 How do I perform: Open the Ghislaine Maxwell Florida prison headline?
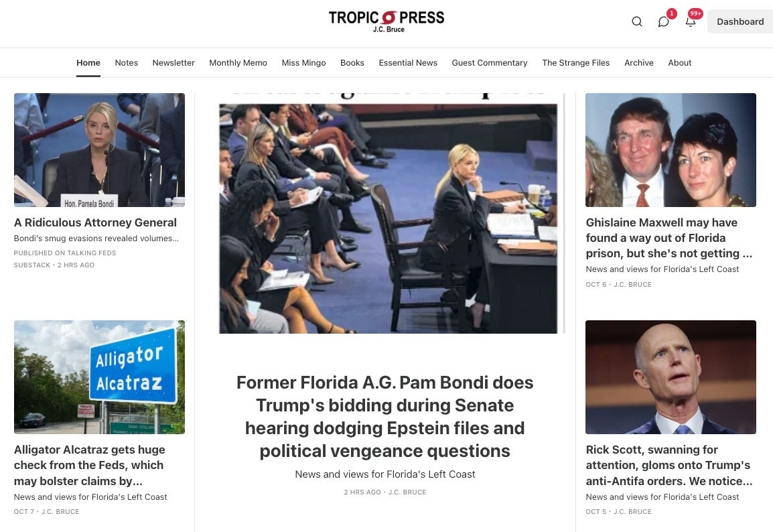(x=669, y=238)
